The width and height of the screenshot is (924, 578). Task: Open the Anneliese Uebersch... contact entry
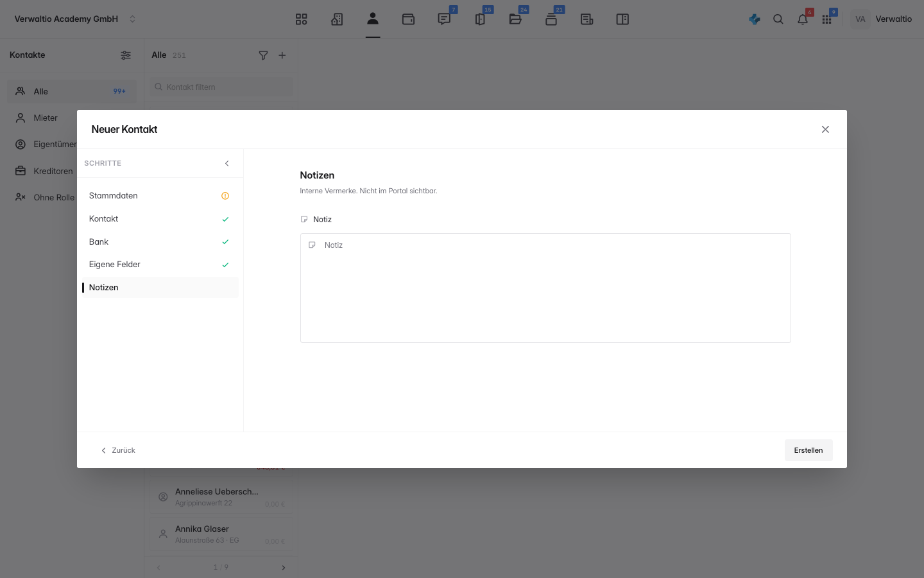(x=221, y=497)
